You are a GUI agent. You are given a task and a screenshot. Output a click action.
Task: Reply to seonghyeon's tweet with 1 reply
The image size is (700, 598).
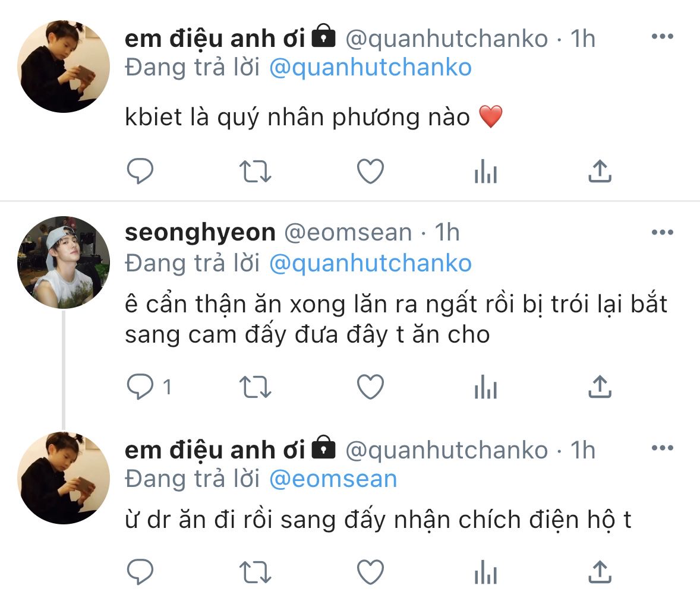click(141, 388)
